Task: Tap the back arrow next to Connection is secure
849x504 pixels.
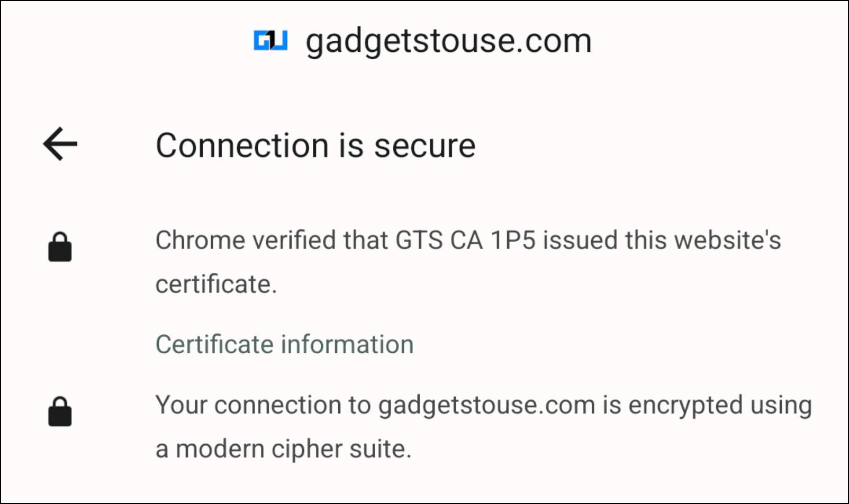Action: click(x=60, y=144)
